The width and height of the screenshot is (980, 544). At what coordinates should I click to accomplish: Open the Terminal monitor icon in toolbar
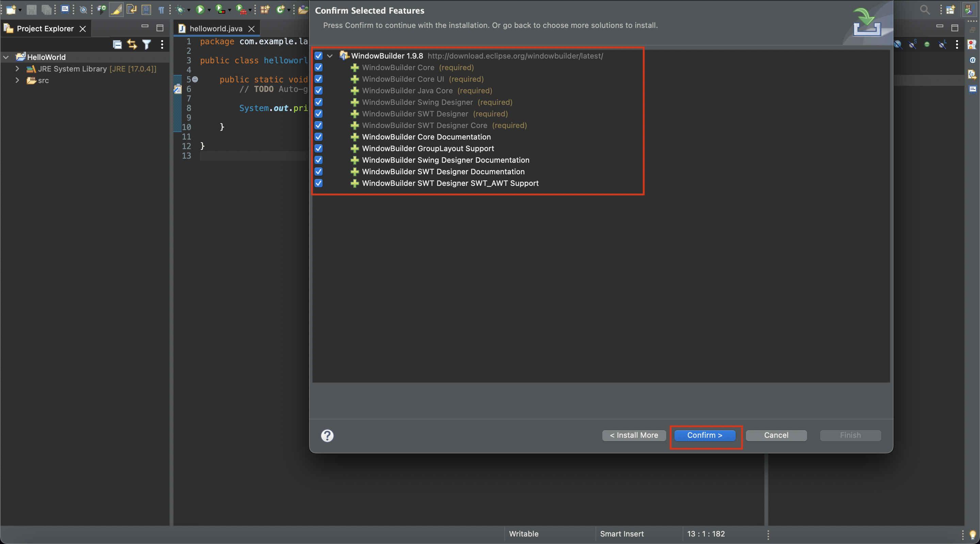(65, 10)
